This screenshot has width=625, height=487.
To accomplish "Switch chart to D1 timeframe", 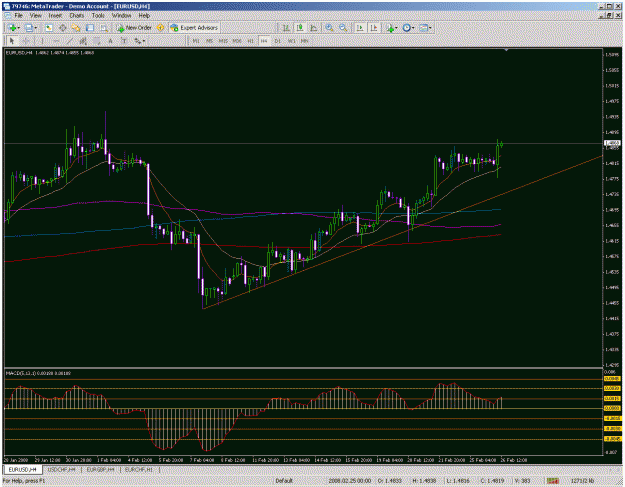I will click(x=277, y=41).
